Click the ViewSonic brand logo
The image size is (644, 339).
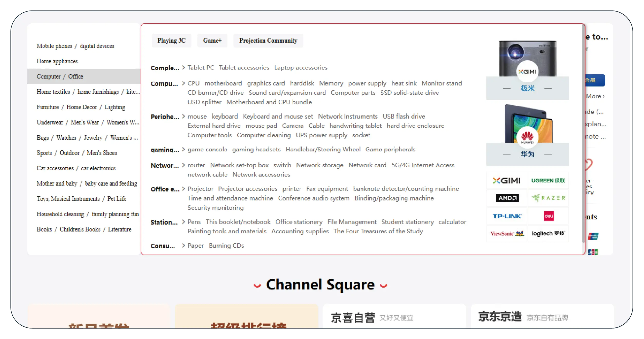(507, 234)
